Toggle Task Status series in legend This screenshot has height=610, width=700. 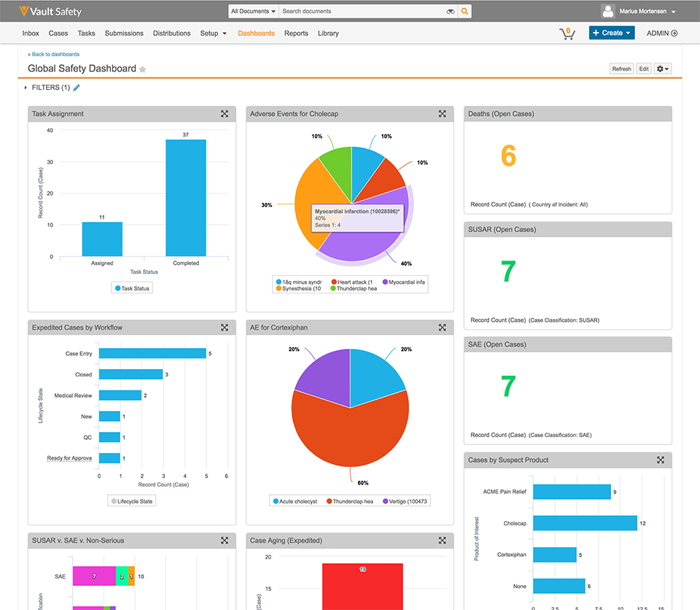click(x=132, y=288)
